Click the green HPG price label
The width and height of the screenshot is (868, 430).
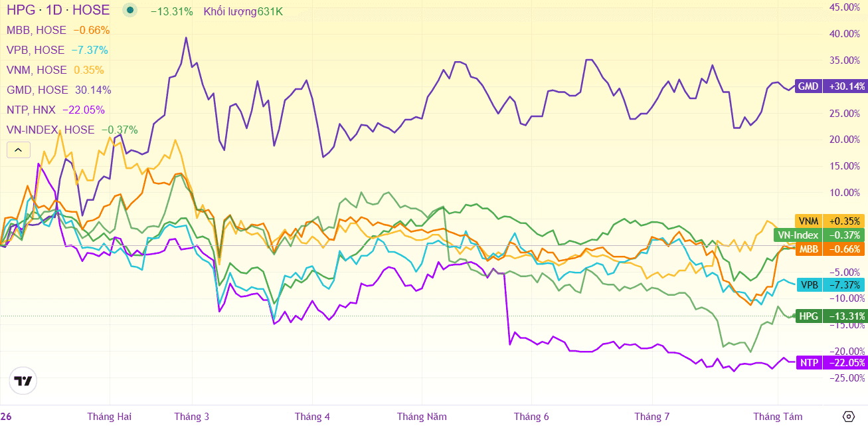coord(831,316)
